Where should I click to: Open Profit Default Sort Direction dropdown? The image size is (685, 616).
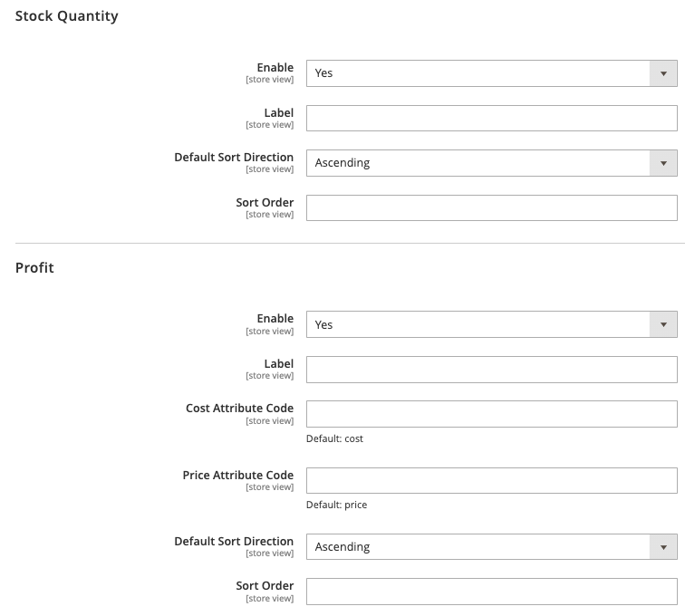point(491,546)
